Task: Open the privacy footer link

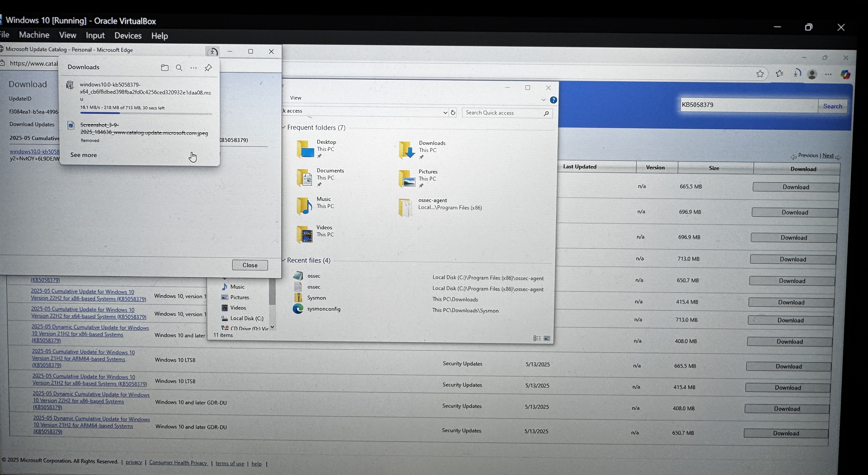Action: tap(134, 462)
